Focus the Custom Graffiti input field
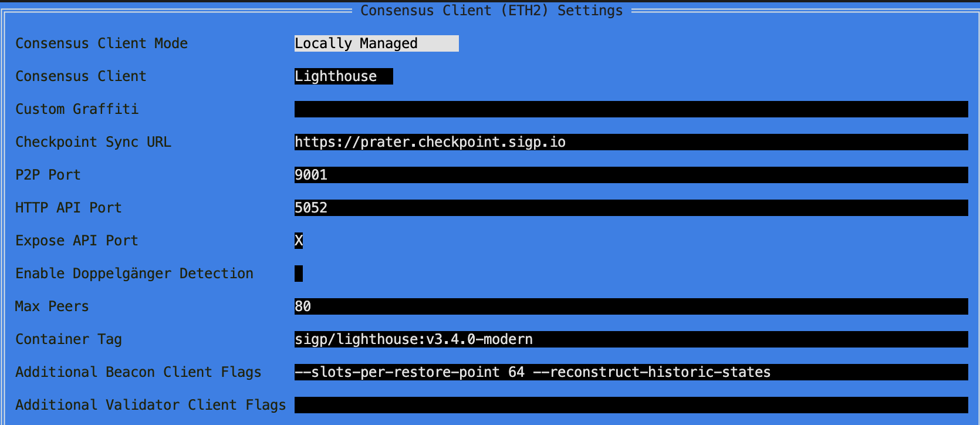980x425 pixels. (x=631, y=109)
